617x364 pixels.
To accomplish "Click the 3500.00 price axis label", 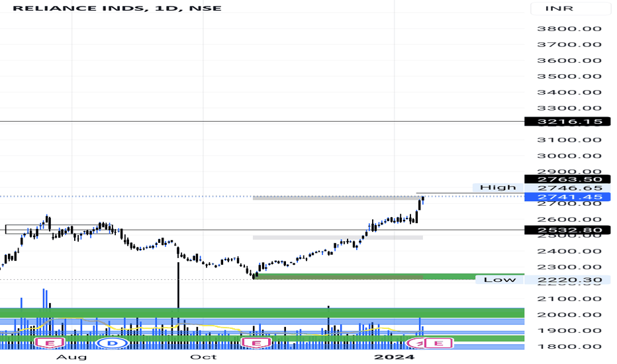I will (569, 76).
